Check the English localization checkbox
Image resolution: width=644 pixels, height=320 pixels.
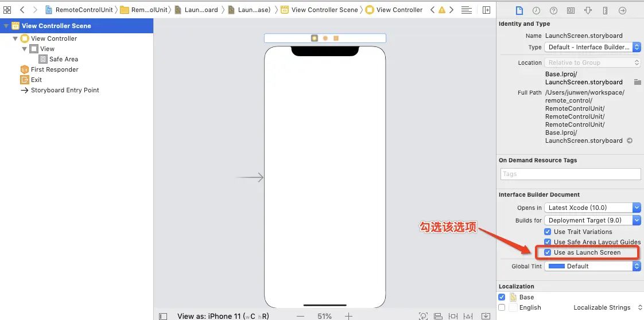502,307
